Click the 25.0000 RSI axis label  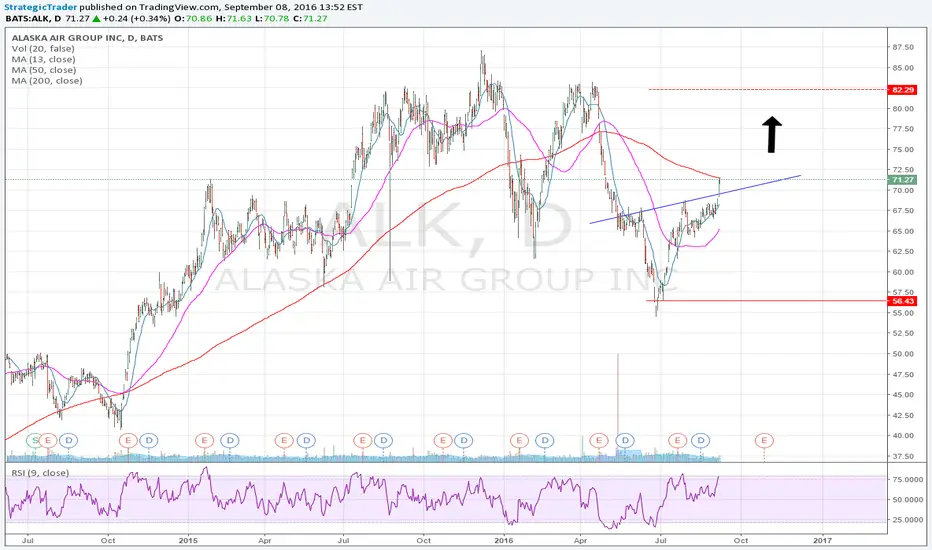(906, 520)
